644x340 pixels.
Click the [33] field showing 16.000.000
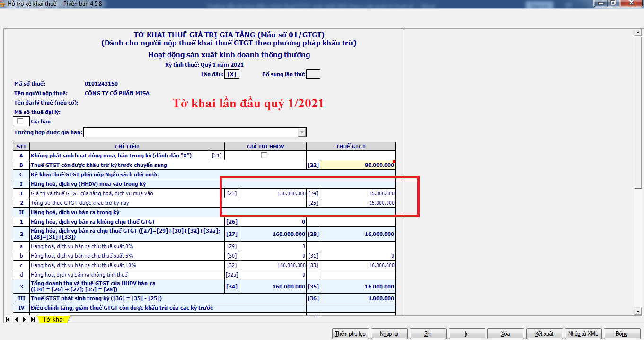[358, 265]
